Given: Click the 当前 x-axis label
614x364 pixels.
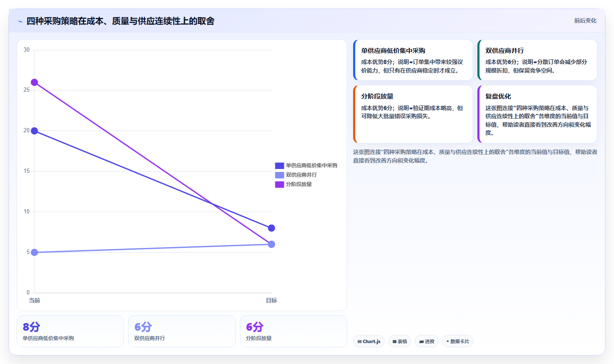Looking at the screenshot, I should coord(34,301).
